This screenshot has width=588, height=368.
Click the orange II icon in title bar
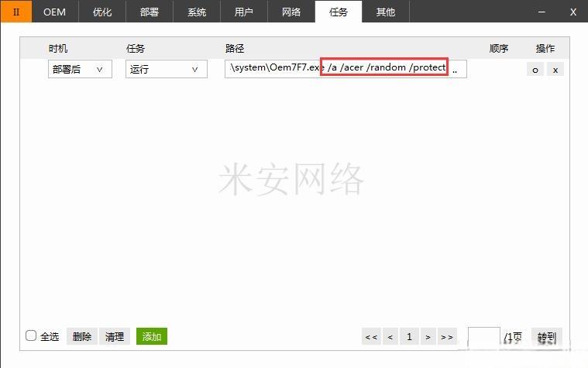click(16, 12)
